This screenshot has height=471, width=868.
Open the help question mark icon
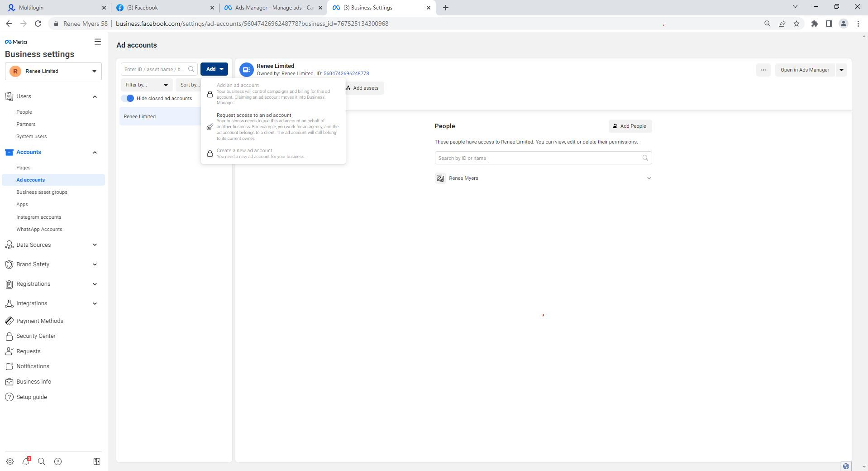pyautogui.click(x=58, y=461)
